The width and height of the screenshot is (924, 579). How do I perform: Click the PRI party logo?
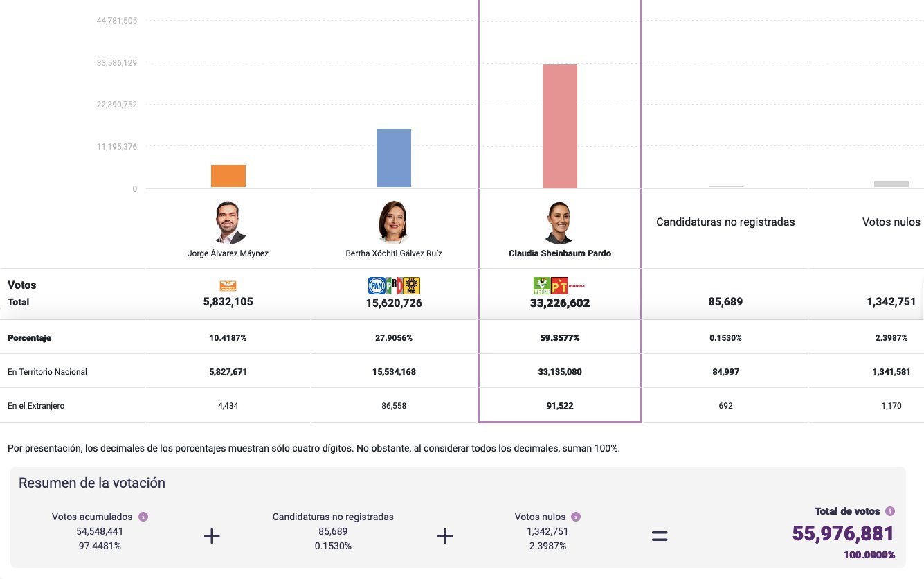click(394, 285)
